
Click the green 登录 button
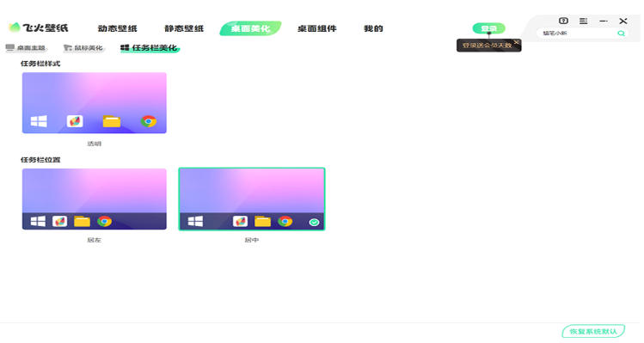(x=488, y=28)
